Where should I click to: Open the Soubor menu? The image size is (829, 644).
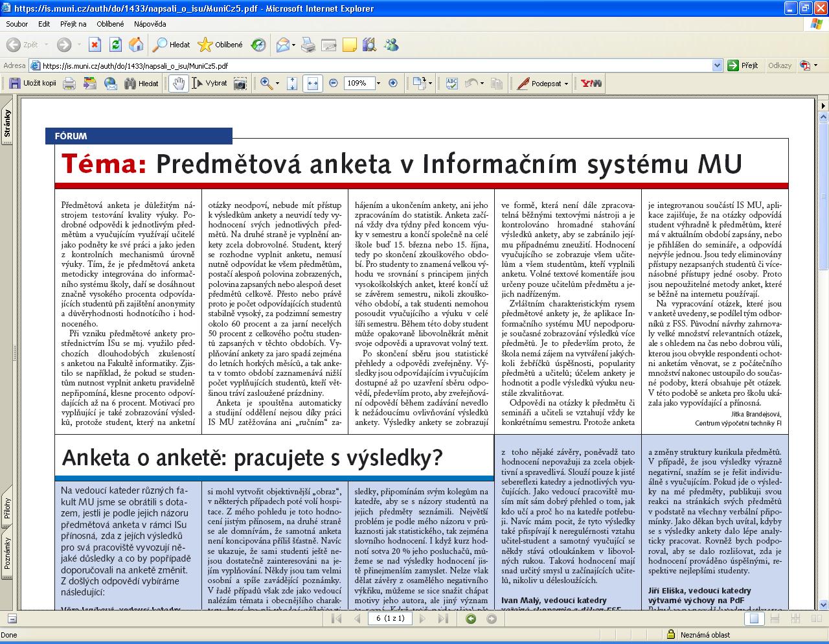[17, 24]
